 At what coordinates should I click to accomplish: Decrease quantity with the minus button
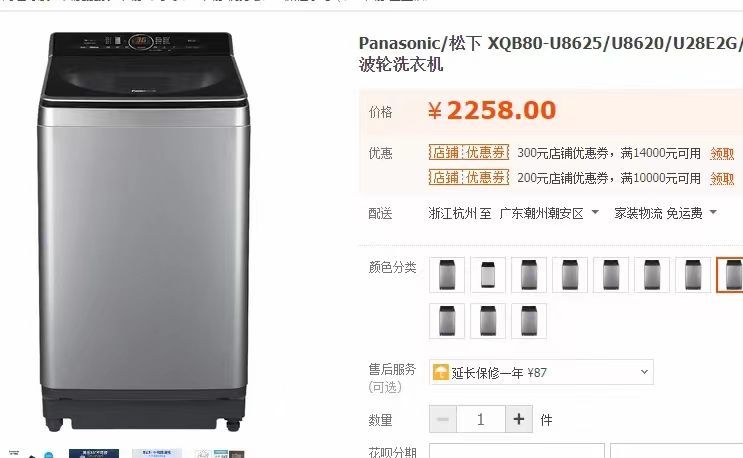point(443,419)
